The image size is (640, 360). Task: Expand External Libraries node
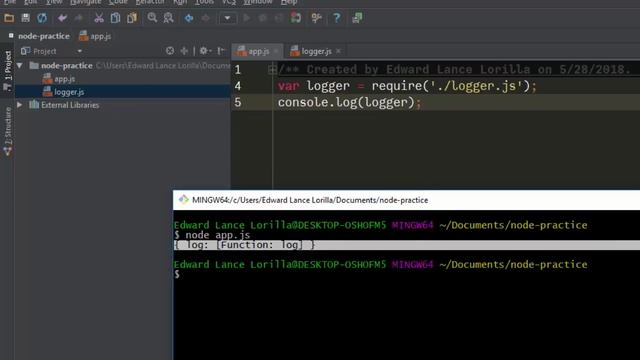(x=19, y=105)
